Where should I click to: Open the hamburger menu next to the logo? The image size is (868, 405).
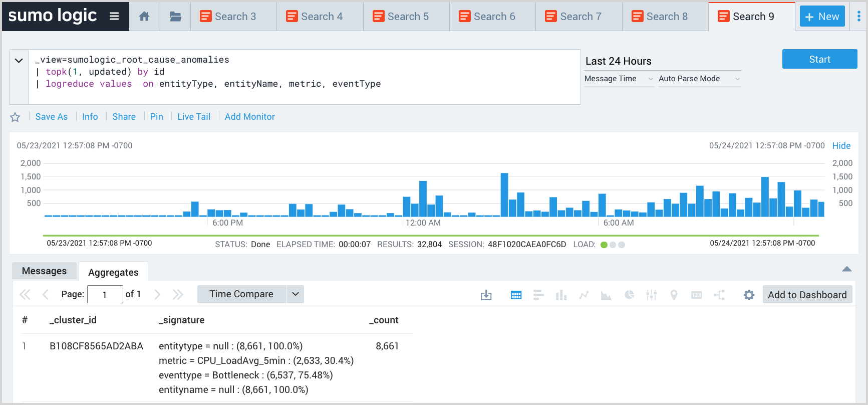[x=114, y=16]
